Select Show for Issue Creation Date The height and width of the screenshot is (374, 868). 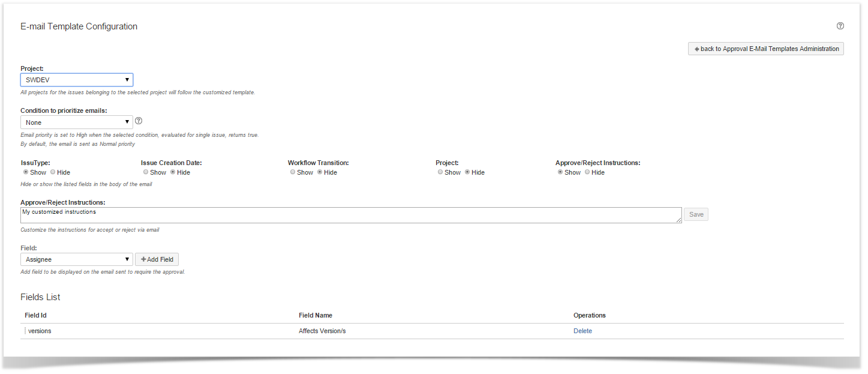(x=146, y=172)
